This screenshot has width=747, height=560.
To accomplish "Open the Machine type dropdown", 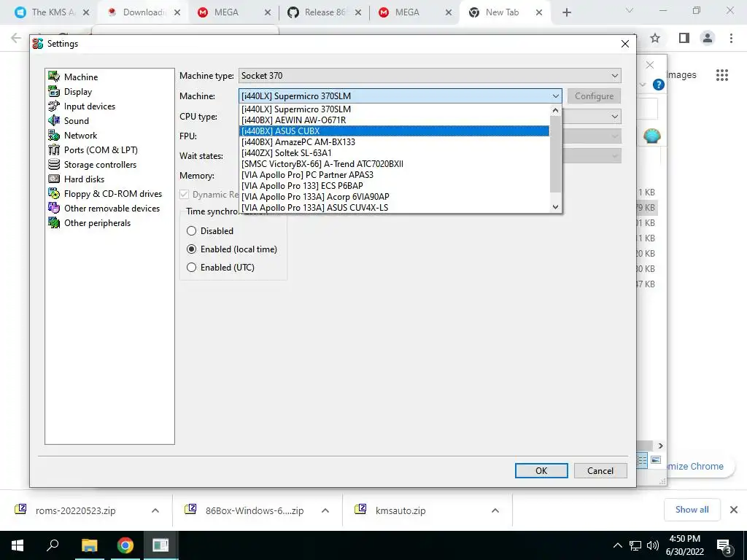I will click(430, 76).
